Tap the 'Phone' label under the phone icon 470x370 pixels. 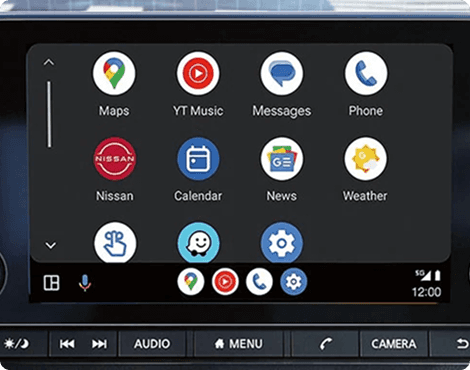[366, 111]
